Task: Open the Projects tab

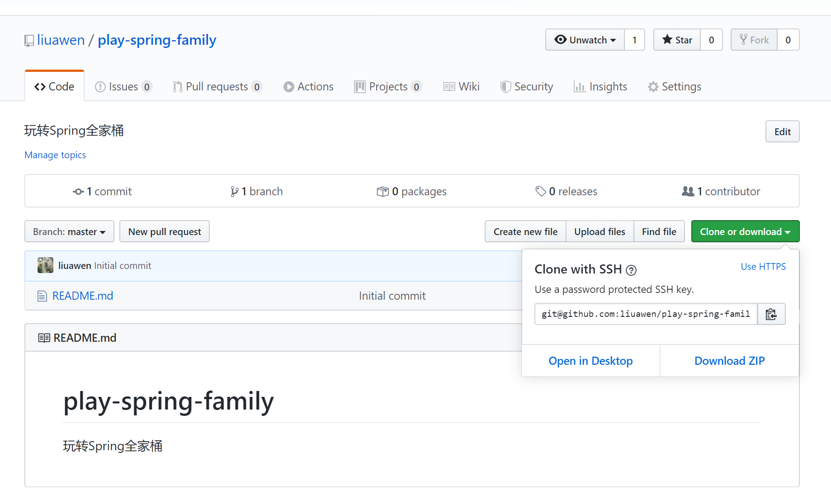Action: click(x=388, y=86)
